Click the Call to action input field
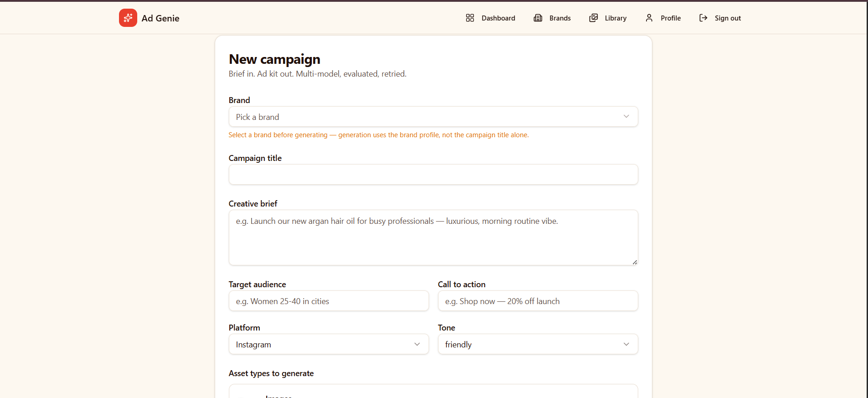The image size is (868, 398). point(538,301)
